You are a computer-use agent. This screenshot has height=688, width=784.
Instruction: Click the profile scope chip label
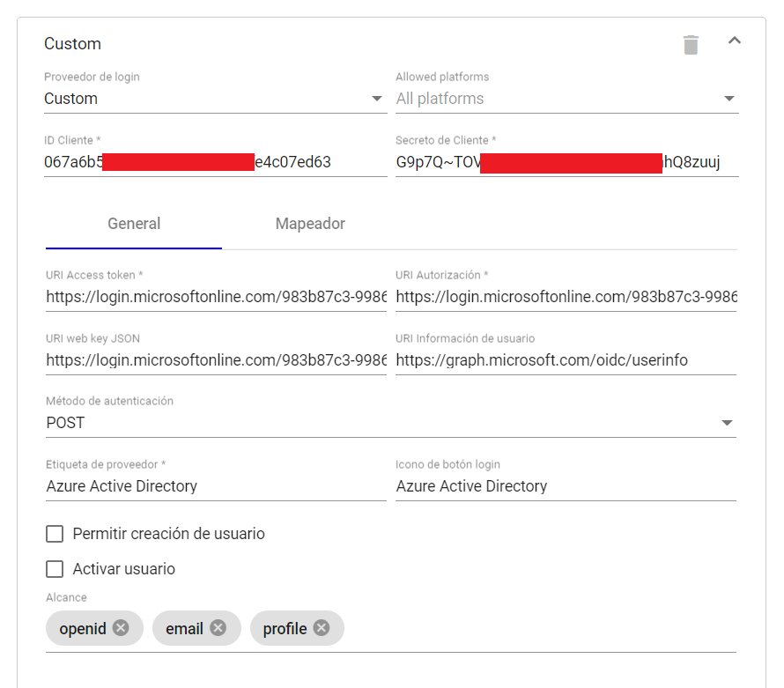(x=285, y=628)
